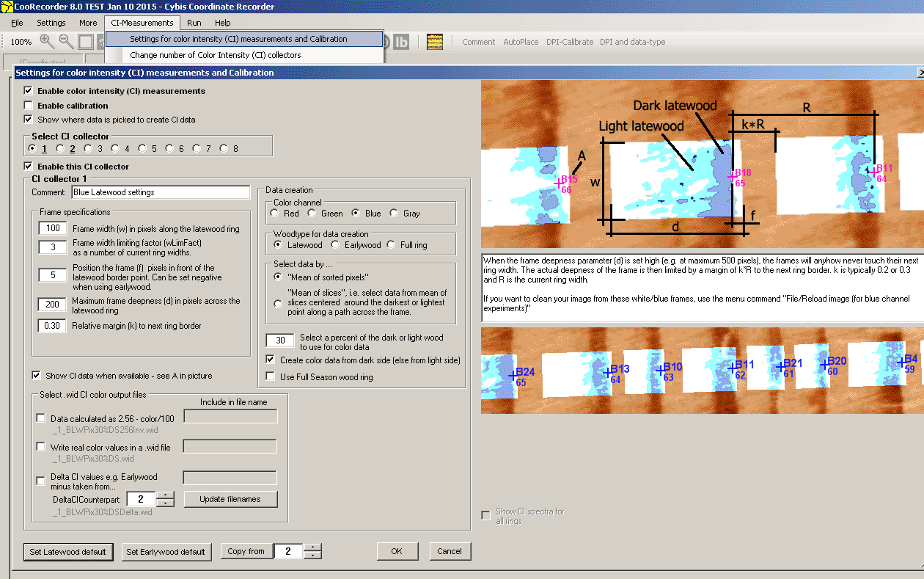Screen dimensions: 924x579
Task: Choose the Gray color channel
Action: [x=395, y=214]
